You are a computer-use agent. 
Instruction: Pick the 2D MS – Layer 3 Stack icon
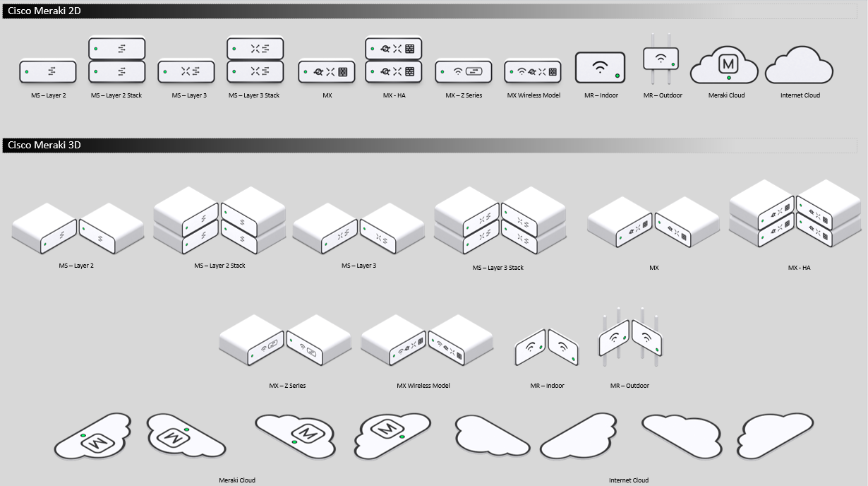255,60
